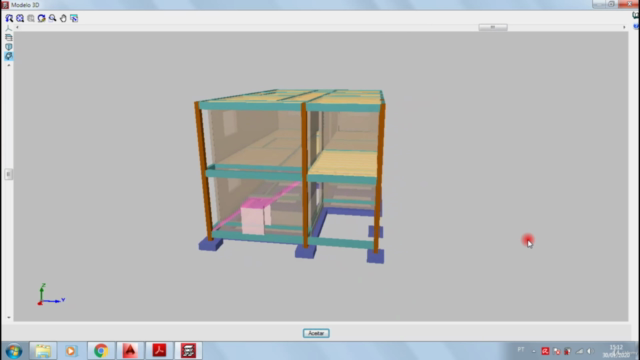Click the network signal tray icon
Screen dimensions: 640x360
click(x=579, y=351)
